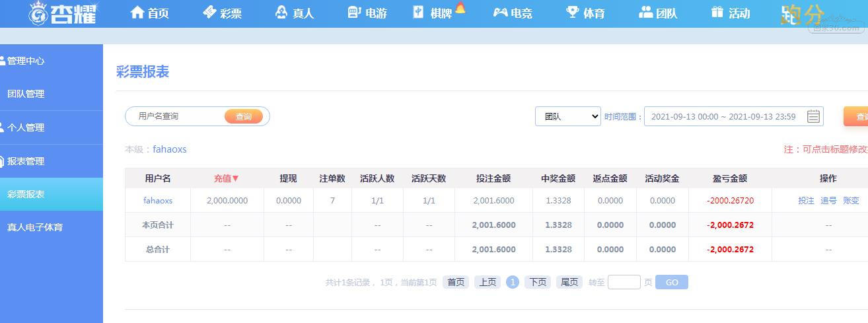Click the 总合计 row label

(158, 249)
